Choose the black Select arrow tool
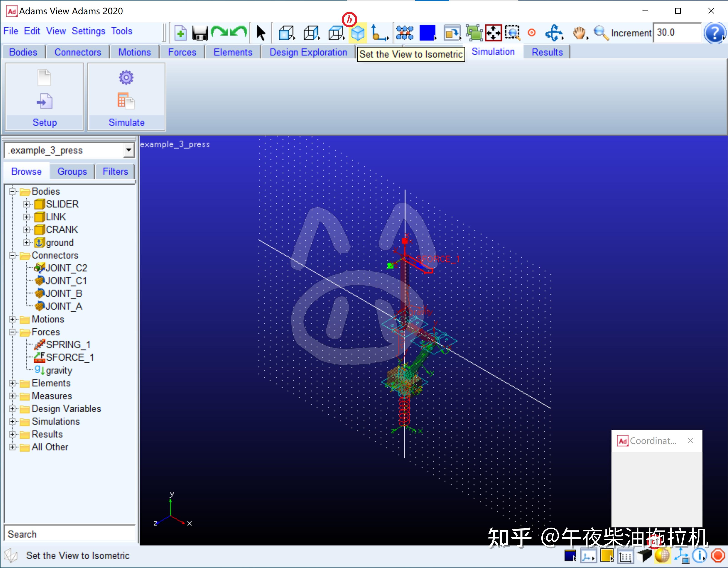 coord(261,33)
